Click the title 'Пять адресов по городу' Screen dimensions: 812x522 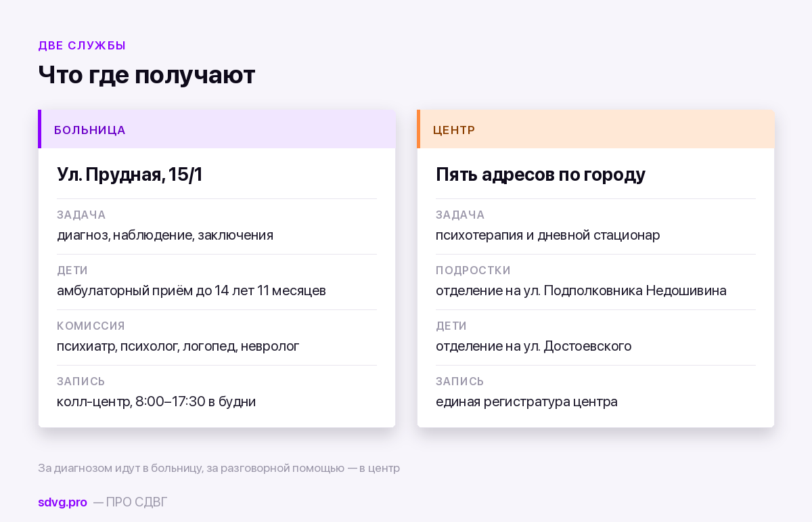[x=541, y=175]
